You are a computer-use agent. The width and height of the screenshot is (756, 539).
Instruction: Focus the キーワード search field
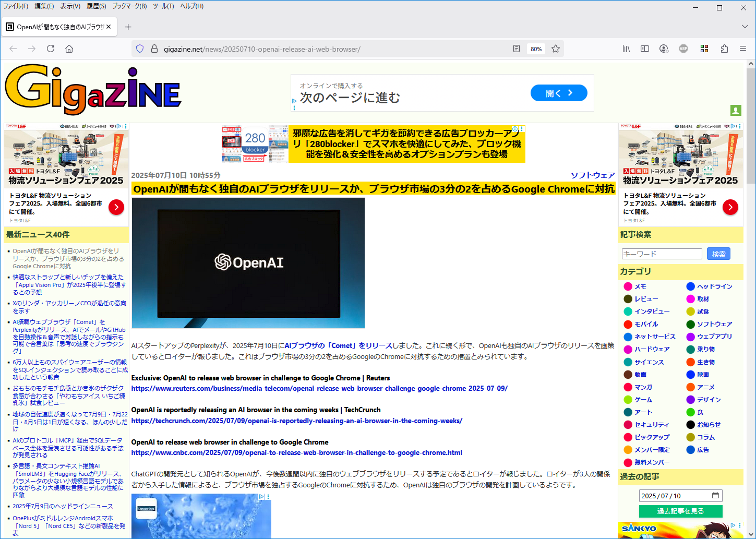pos(662,254)
